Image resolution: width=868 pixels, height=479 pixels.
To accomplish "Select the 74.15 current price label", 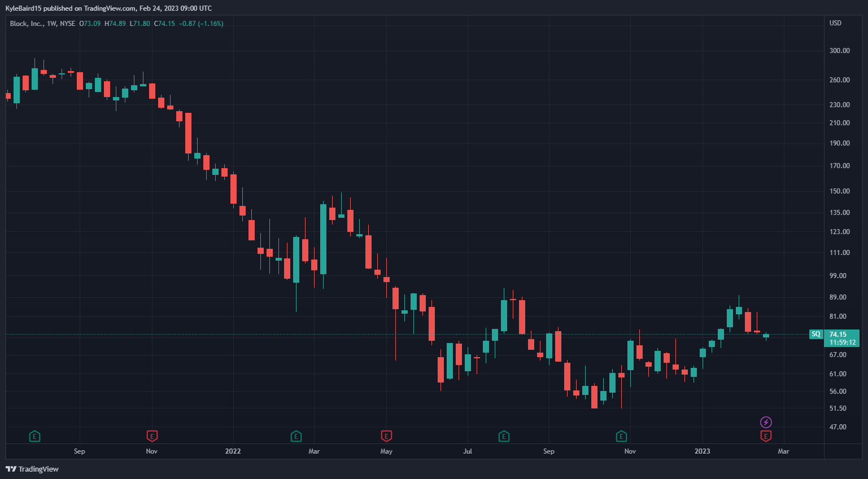I will (838, 335).
